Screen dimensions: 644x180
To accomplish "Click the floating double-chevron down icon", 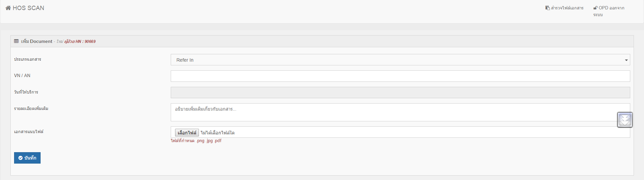I will 625,120.
